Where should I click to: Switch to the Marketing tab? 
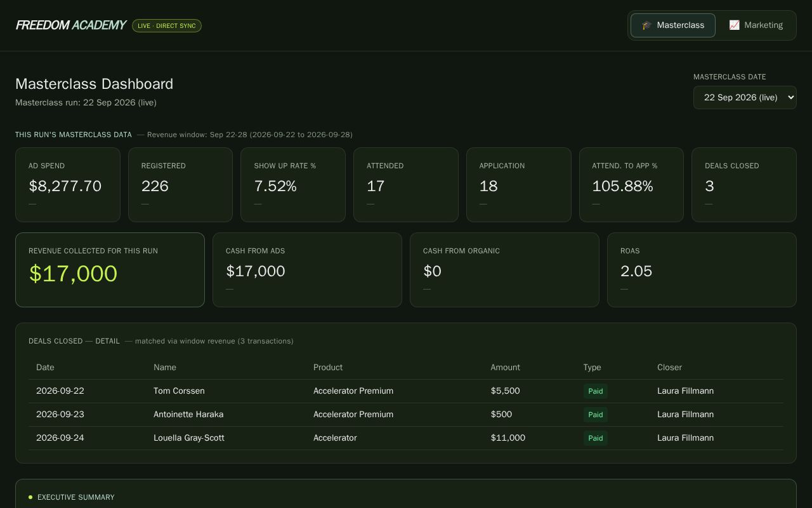point(756,25)
